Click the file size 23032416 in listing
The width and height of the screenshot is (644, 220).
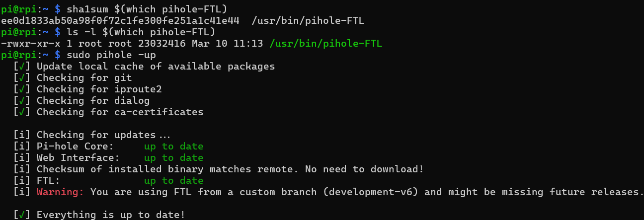pyautogui.click(x=161, y=43)
